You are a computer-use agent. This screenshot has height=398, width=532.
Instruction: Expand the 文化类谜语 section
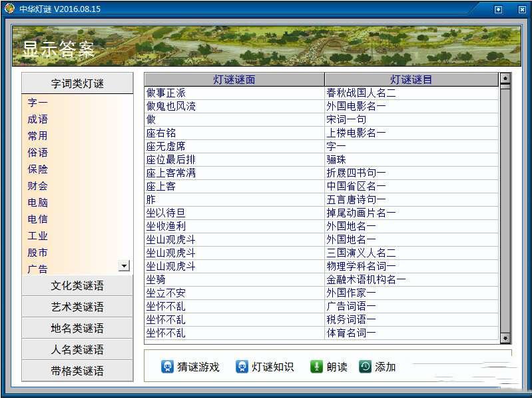pos(77,286)
